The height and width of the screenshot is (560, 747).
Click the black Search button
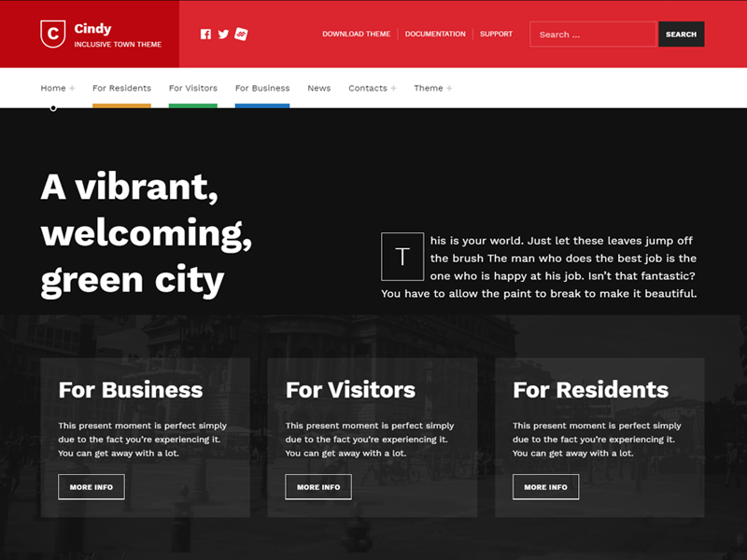tap(682, 35)
